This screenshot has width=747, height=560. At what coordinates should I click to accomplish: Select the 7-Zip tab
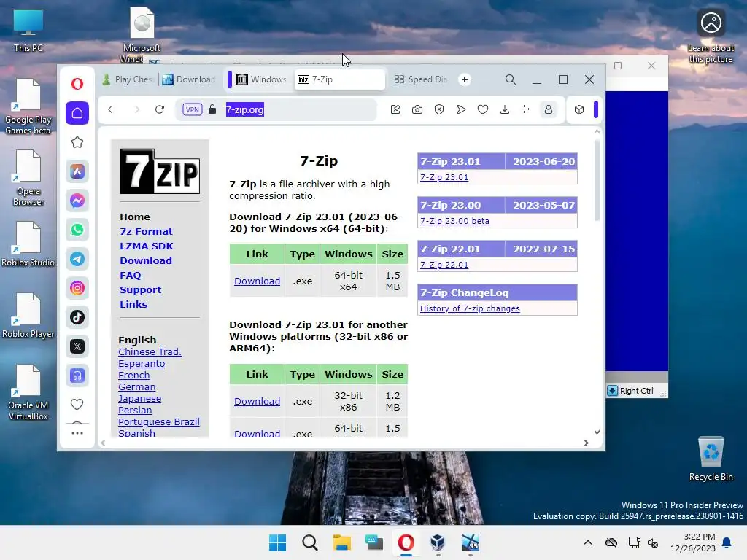(x=340, y=79)
